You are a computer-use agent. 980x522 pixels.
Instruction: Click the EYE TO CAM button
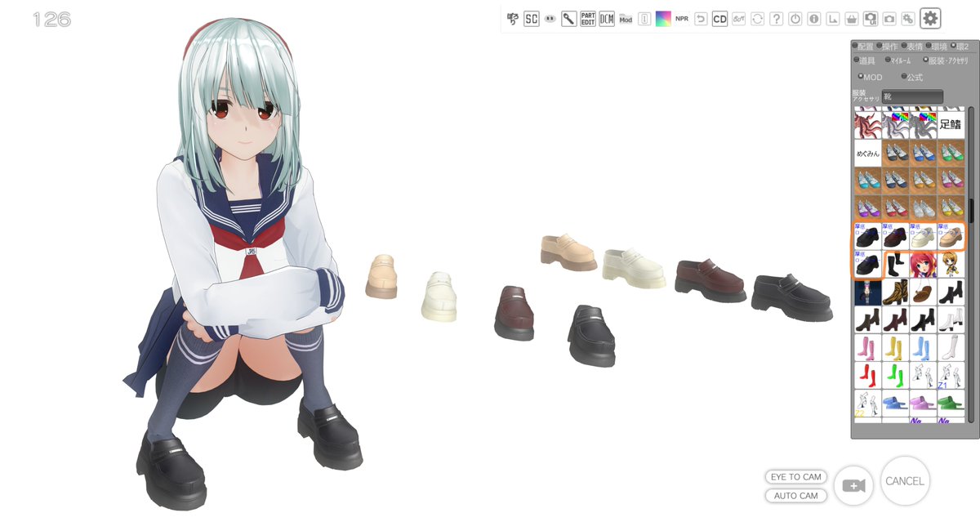pos(795,476)
